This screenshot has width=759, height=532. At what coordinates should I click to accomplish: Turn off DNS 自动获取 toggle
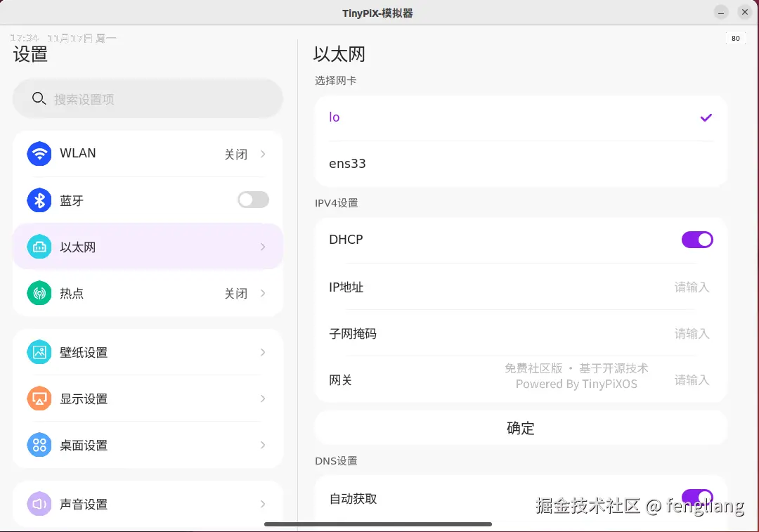click(697, 498)
